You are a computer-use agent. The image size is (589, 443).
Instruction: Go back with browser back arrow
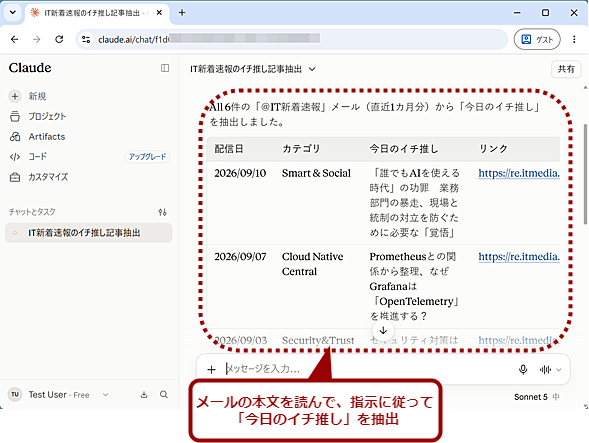point(15,39)
